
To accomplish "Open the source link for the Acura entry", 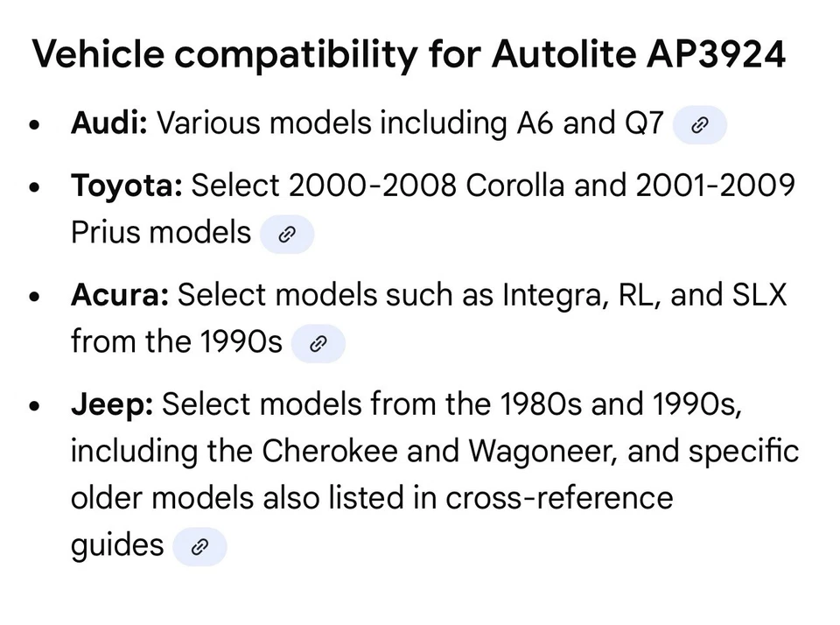I will click(x=318, y=344).
